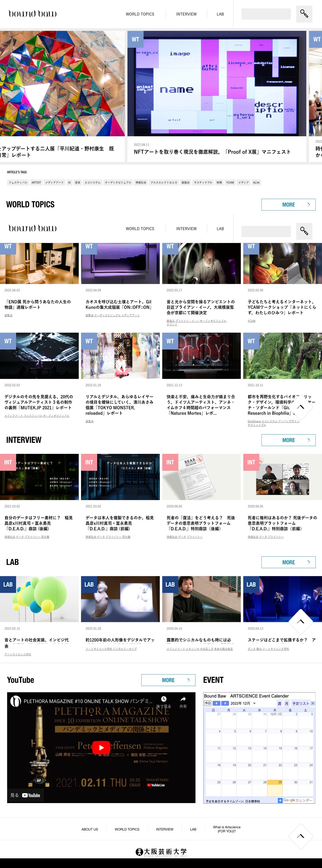Click the Google Calendar add icon
The height and width of the screenshot is (868, 322).
coord(280,800)
